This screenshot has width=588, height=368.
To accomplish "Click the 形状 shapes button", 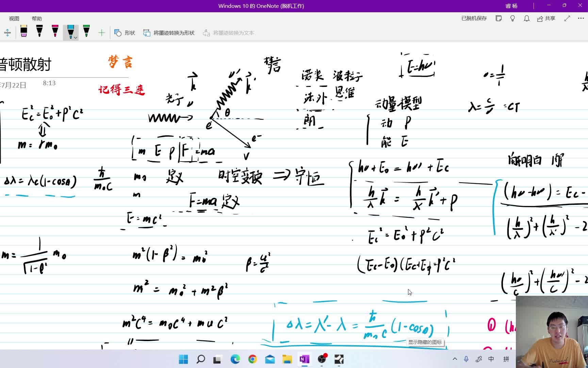I will tap(125, 33).
